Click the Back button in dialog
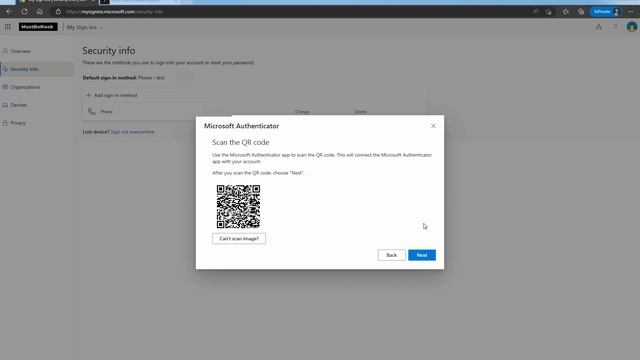The image size is (640, 360). point(391,255)
